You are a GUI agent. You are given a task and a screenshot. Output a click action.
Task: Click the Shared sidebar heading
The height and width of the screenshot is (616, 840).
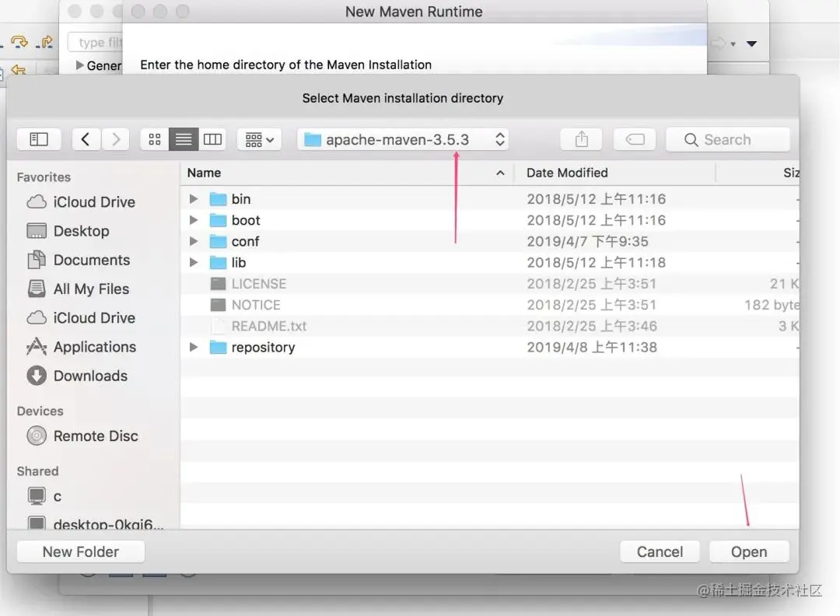tap(37, 471)
